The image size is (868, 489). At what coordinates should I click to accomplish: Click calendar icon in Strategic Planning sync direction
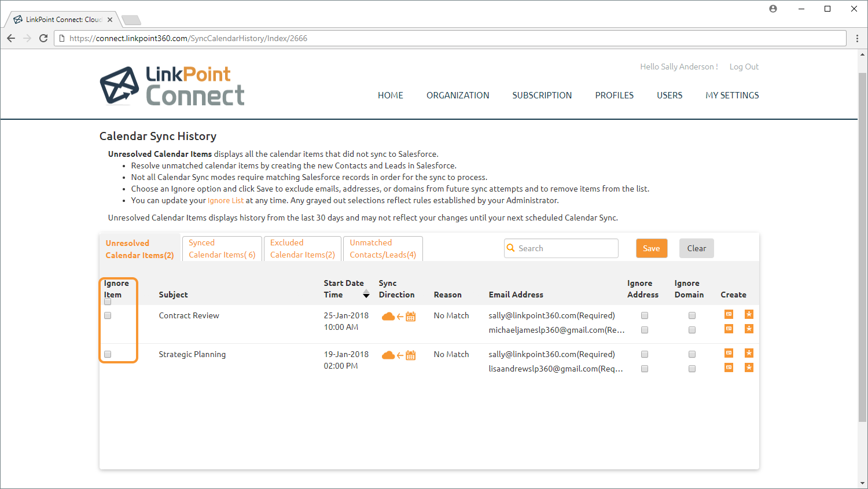411,355
